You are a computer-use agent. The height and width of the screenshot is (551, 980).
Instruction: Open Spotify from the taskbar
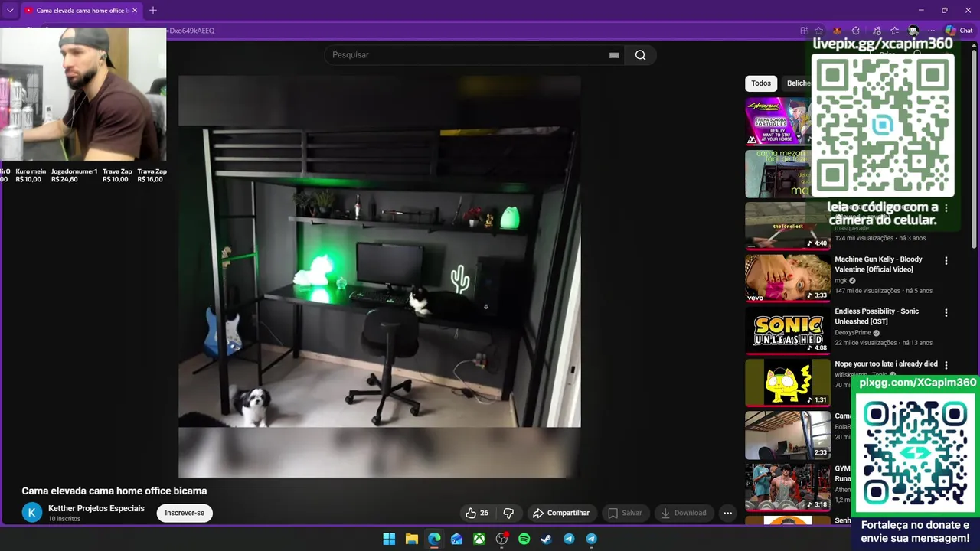524,539
